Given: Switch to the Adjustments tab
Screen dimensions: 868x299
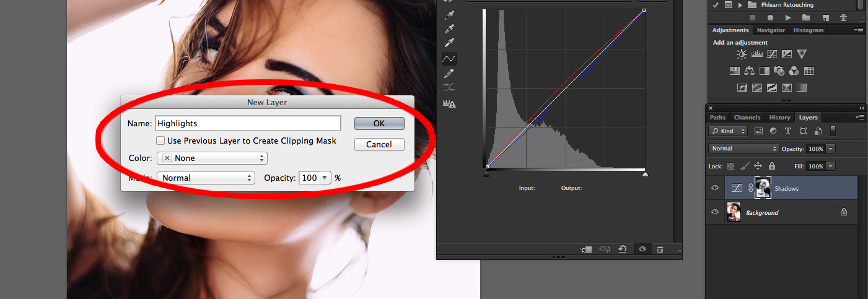Looking at the screenshot, I should click(730, 30).
